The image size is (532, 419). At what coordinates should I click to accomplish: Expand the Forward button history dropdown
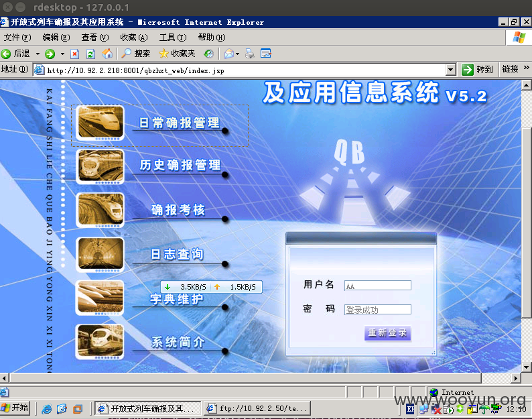(x=62, y=54)
